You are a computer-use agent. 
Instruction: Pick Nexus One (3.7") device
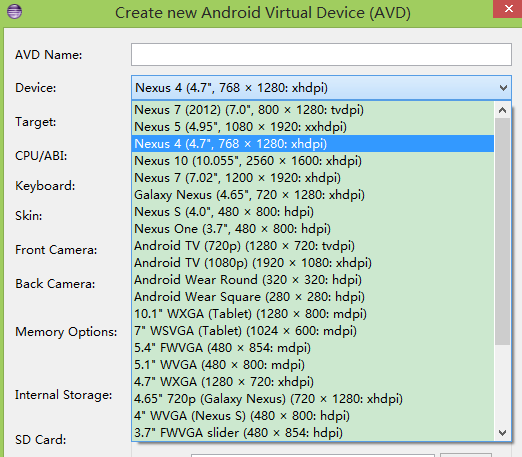pyautogui.click(x=313, y=229)
